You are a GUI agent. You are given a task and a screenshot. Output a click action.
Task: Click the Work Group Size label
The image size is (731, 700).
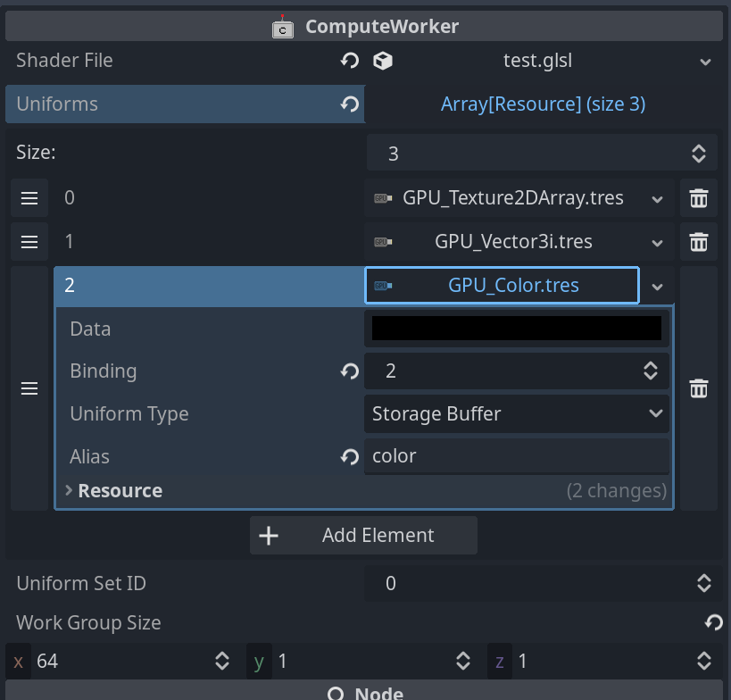[x=88, y=623]
